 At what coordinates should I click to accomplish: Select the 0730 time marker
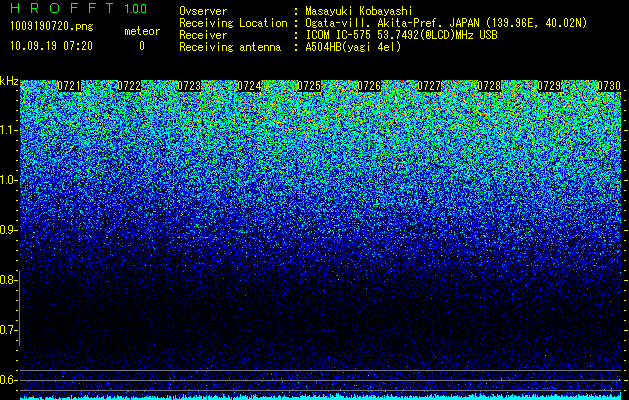pos(609,86)
